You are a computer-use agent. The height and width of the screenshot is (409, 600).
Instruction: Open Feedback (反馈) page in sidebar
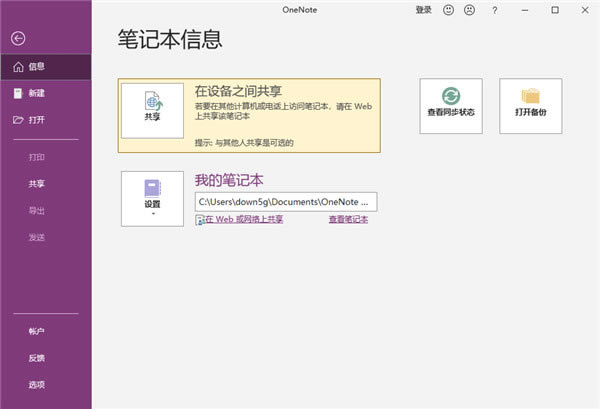point(36,358)
